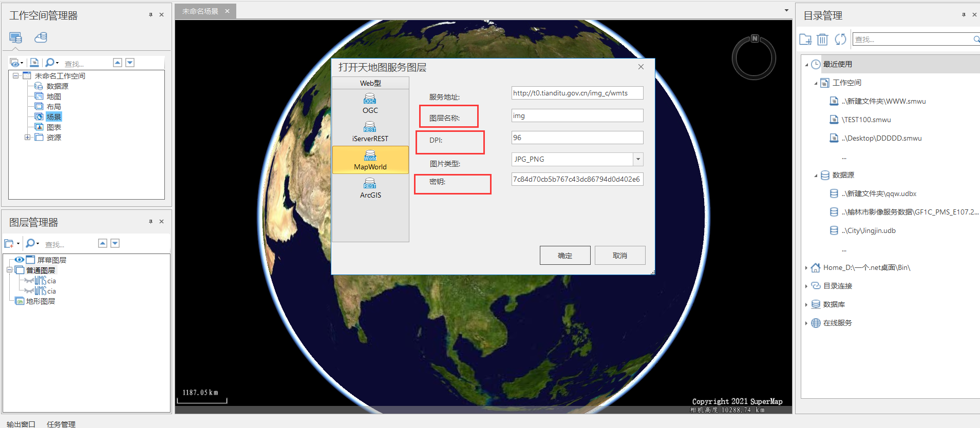Pin the Workspace Manager panel

pyautogui.click(x=150, y=15)
